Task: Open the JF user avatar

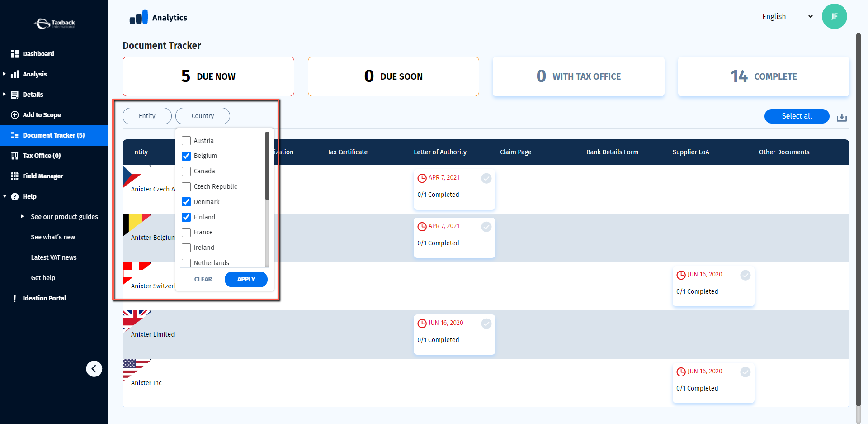Action: pyautogui.click(x=834, y=16)
